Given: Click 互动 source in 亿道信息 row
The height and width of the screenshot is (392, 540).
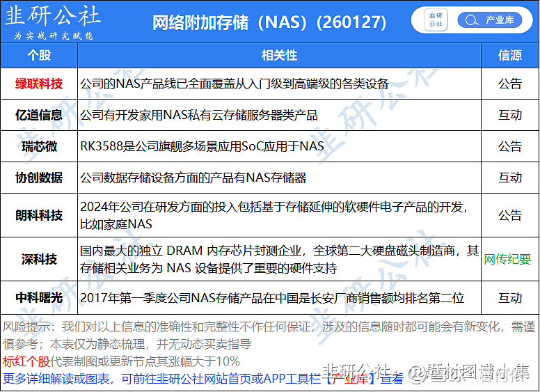Looking at the screenshot, I should (x=510, y=115).
